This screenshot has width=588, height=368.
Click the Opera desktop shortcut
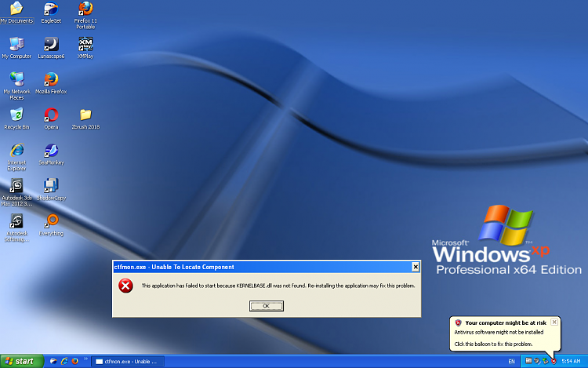click(51, 119)
